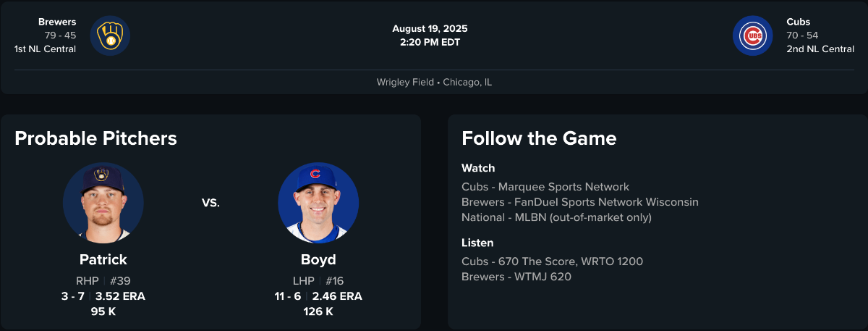Click the Brewers team name

(57, 22)
